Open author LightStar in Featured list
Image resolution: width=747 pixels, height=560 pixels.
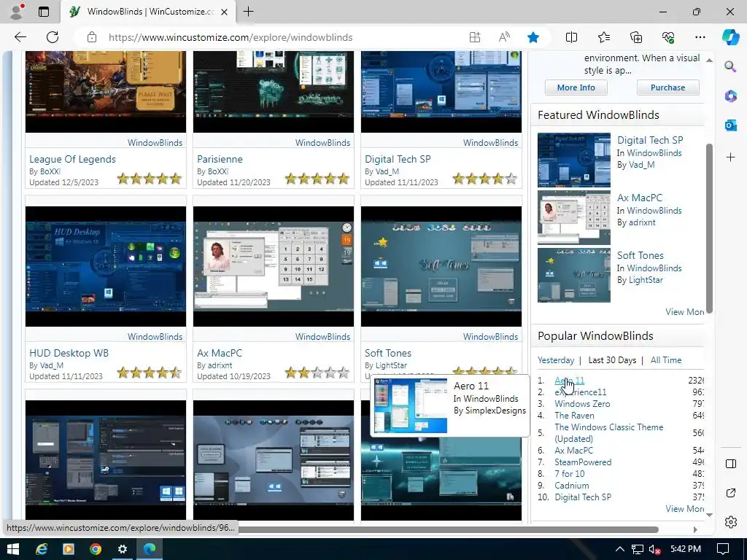tap(646, 280)
